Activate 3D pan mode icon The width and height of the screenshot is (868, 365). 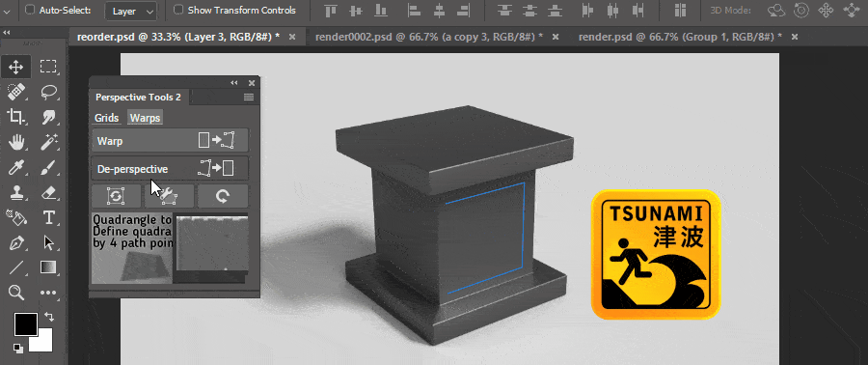coord(826,10)
